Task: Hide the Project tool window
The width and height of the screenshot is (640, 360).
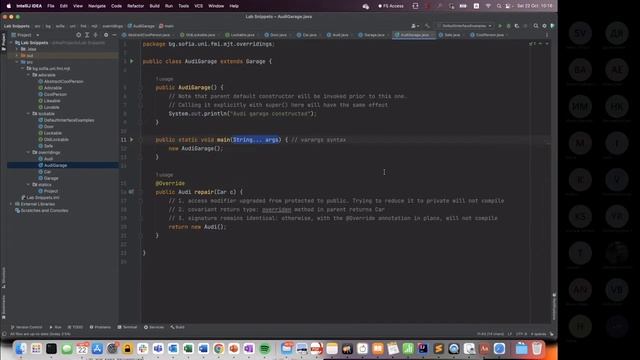Action: coord(114,35)
